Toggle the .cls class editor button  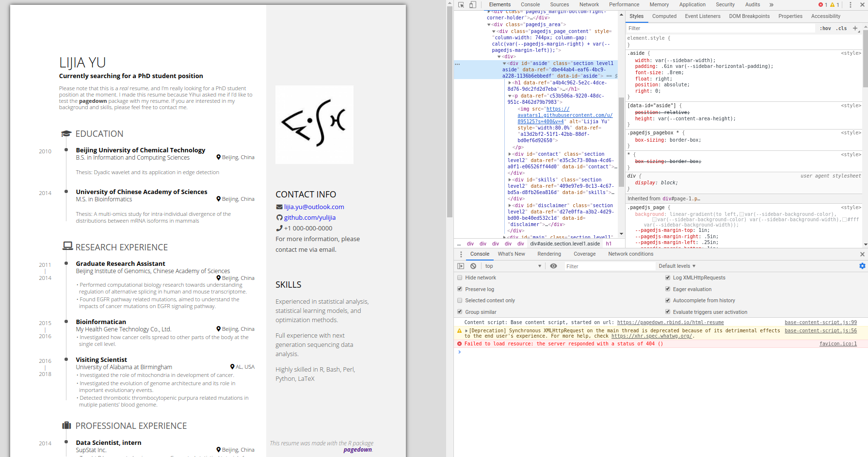[841, 29]
